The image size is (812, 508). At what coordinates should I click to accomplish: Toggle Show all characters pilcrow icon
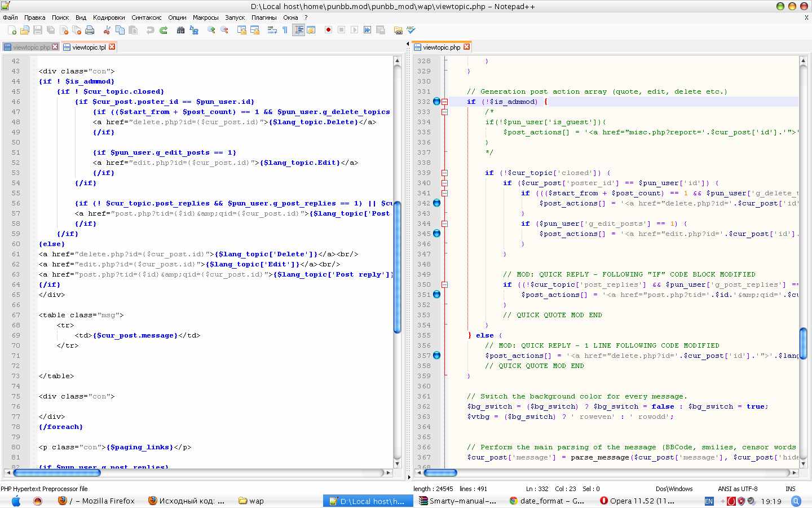tap(285, 30)
